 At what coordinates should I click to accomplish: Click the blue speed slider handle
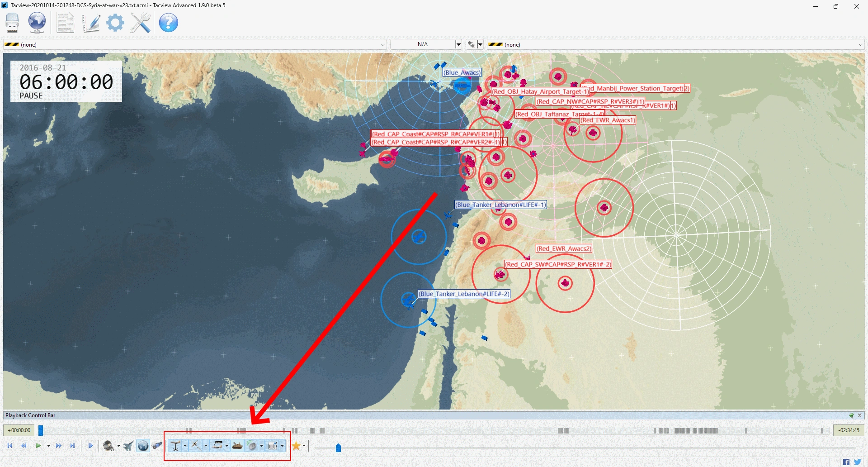338,448
